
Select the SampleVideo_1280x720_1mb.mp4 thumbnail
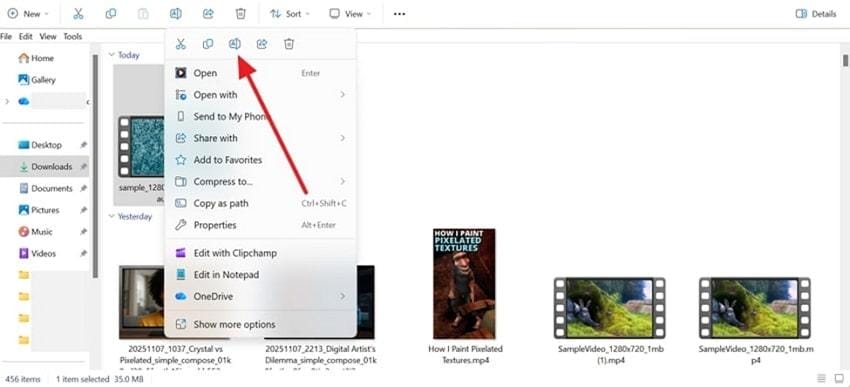755,308
